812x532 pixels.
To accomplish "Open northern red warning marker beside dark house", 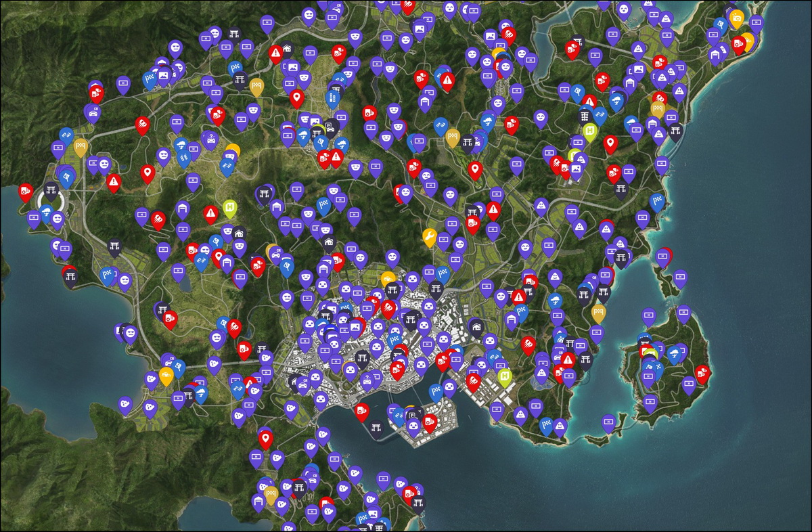I will (x=275, y=53).
